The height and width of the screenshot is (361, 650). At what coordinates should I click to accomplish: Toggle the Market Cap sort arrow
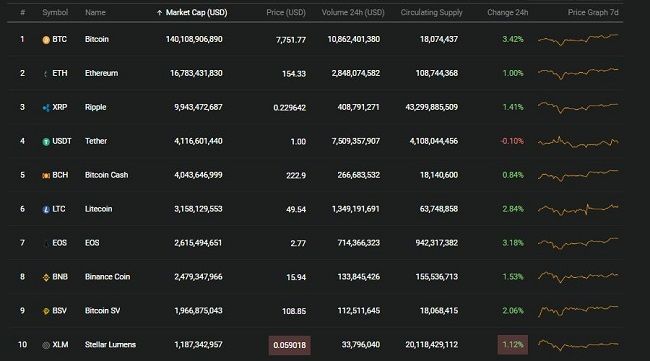point(159,13)
